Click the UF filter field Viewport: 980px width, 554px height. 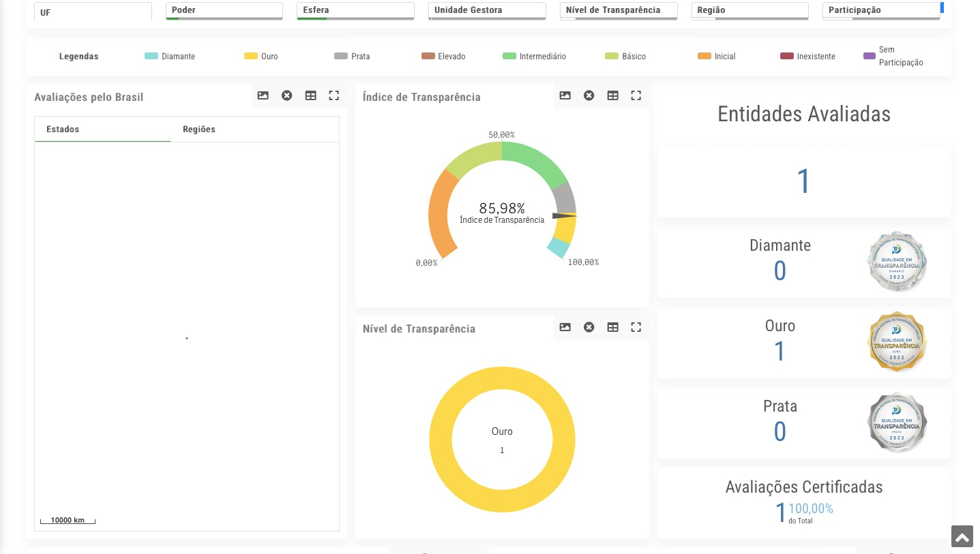(x=93, y=12)
